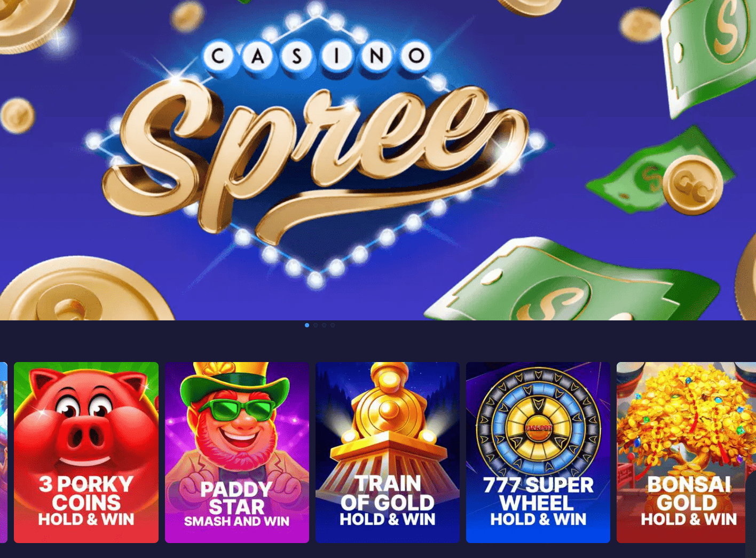Click the CASINO light-bulb letters in the banner

(x=317, y=56)
